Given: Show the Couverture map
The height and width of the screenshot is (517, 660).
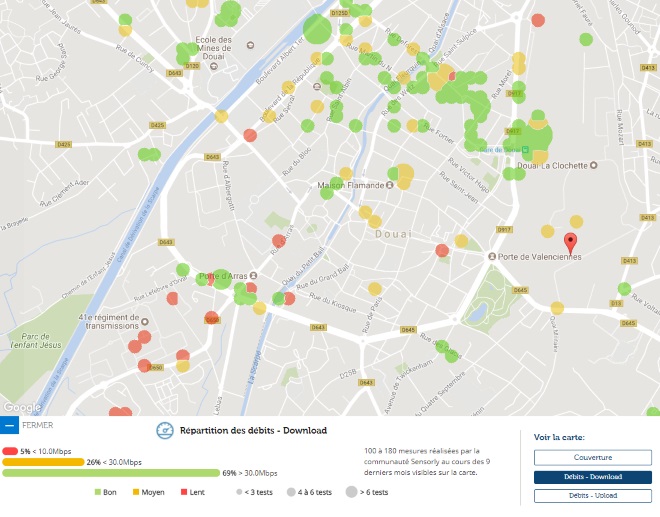Looking at the screenshot, I should coord(593,457).
